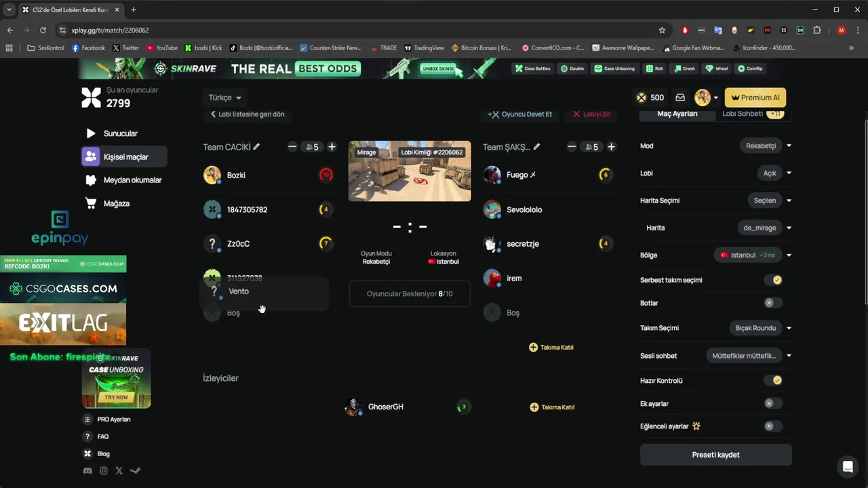Click GhoserGH spectator avatar
Viewport: 868px width, 488px height.
pyautogui.click(x=353, y=407)
